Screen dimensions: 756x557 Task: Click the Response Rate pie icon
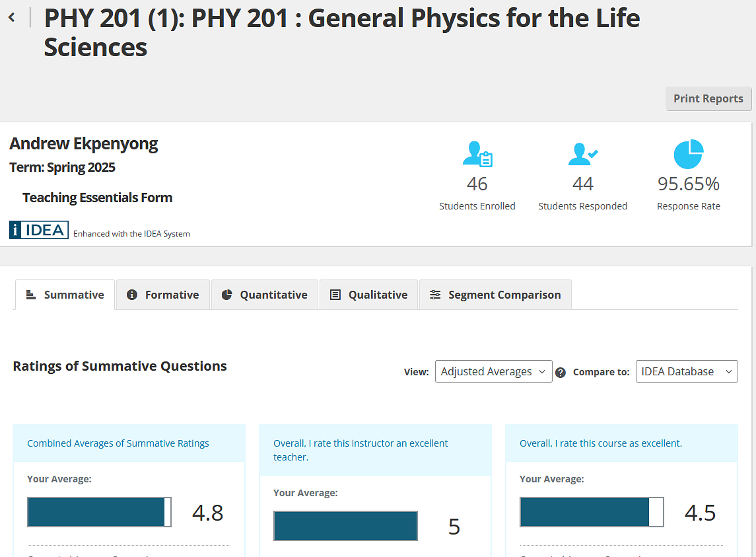point(688,154)
